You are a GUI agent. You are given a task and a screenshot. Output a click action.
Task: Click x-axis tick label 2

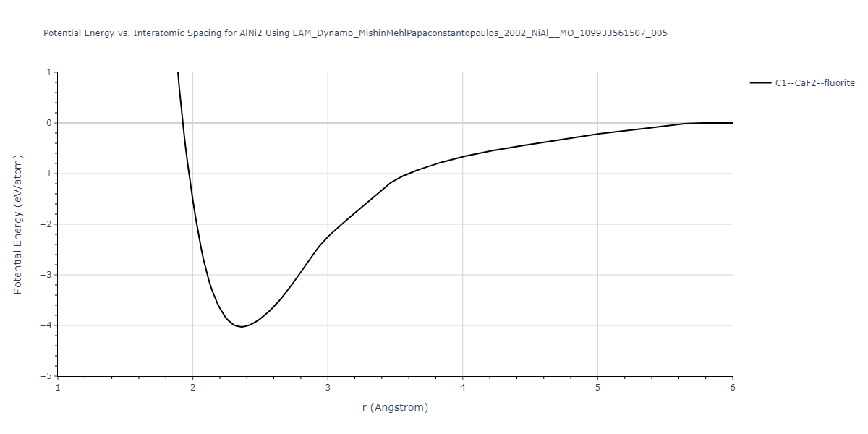click(192, 388)
